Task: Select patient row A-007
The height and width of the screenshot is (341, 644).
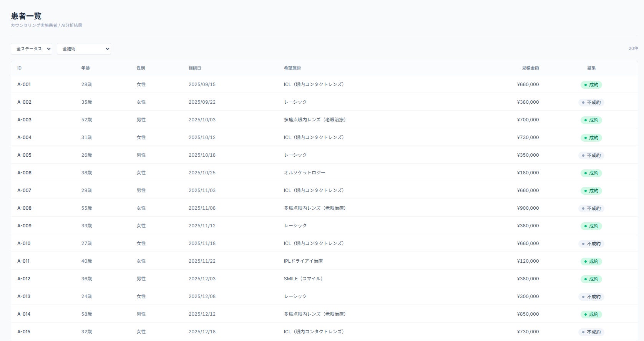Action: pos(324,190)
